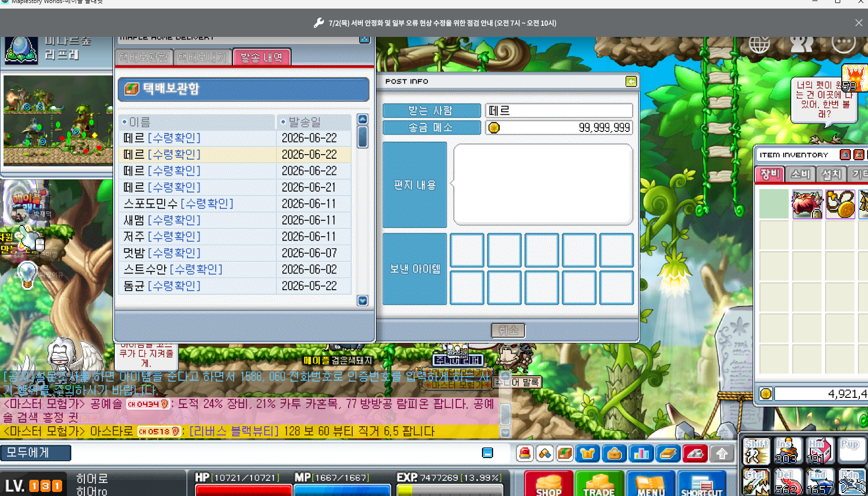This screenshot has width=868, height=496.
Task: Use the End quick slot item 1657
Action: point(819,482)
